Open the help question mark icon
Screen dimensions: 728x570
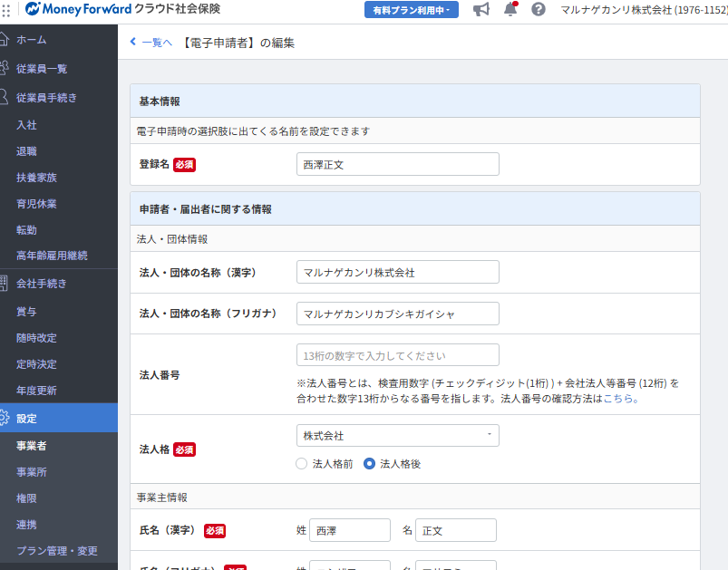[539, 9]
